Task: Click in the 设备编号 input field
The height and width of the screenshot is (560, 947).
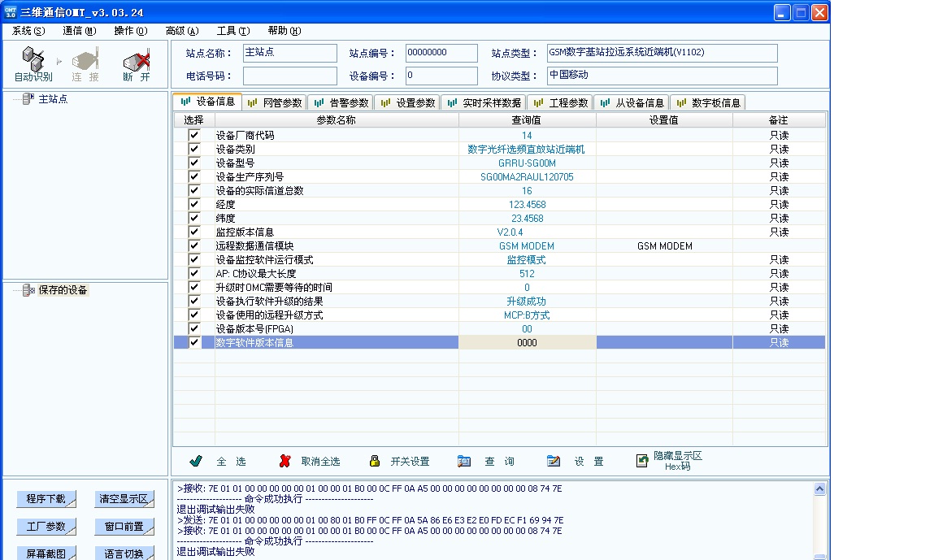Action: (441, 76)
